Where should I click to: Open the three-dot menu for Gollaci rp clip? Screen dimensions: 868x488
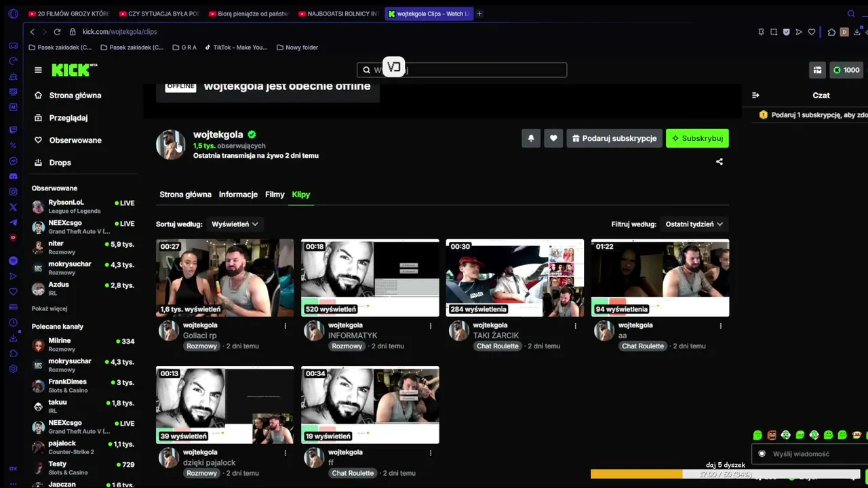coord(285,326)
